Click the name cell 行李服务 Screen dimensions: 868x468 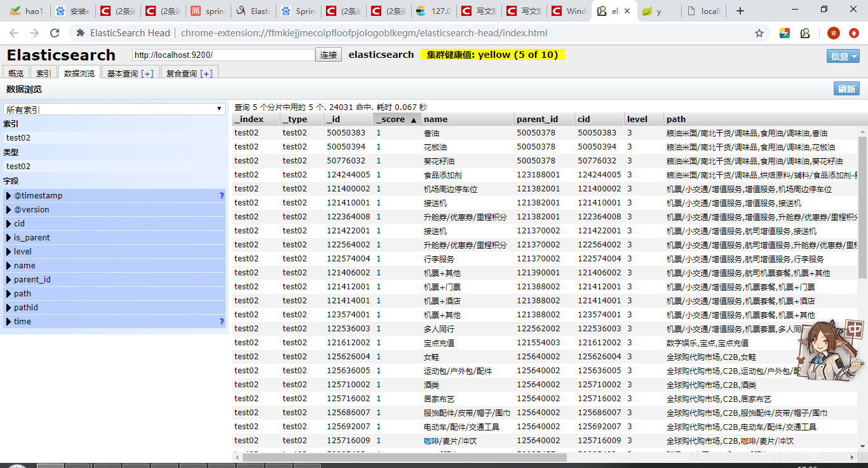click(439, 259)
